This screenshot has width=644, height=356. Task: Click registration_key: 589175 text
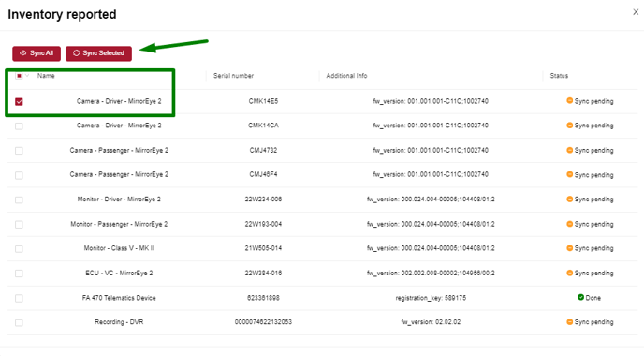tap(431, 298)
